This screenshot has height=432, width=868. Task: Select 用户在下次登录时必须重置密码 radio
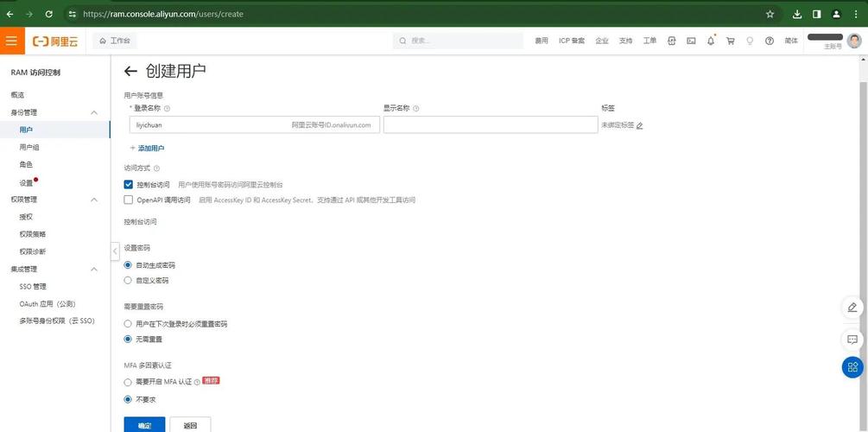(x=129, y=324)
